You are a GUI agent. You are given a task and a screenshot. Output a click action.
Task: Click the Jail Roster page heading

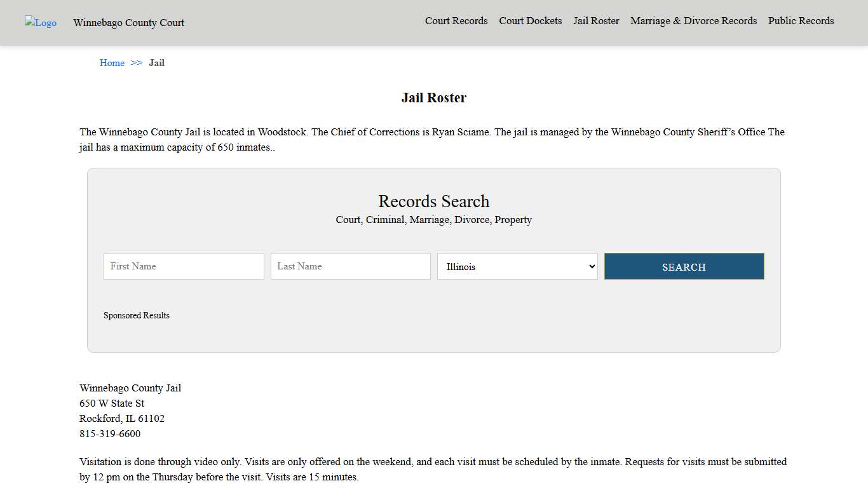point(434,97)
